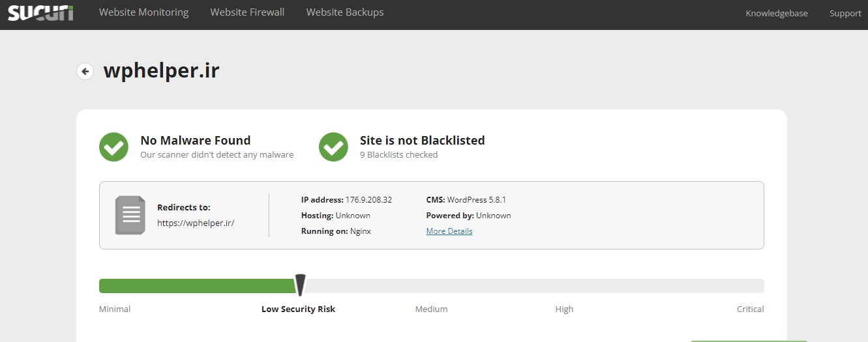Click the scanner didn't detect any malware text
Viewport: 868px width, 342px height.
pyautogui.click(x=217, y=155)
